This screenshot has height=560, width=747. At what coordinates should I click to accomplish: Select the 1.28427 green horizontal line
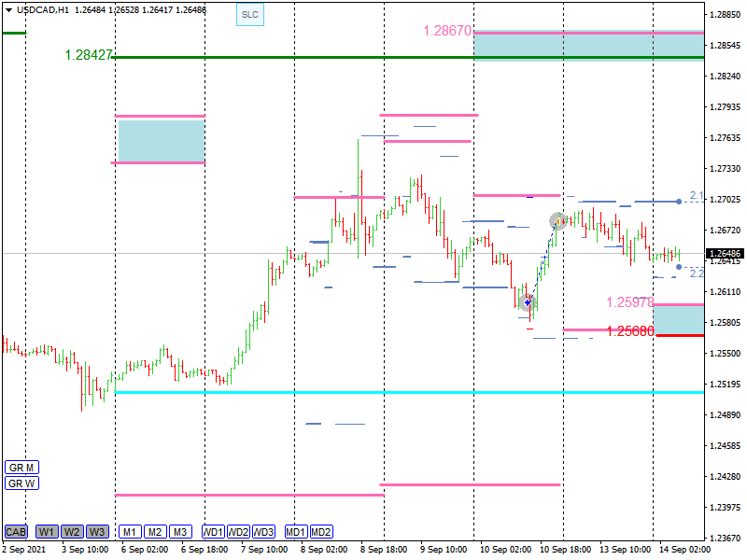click(280, 57)
